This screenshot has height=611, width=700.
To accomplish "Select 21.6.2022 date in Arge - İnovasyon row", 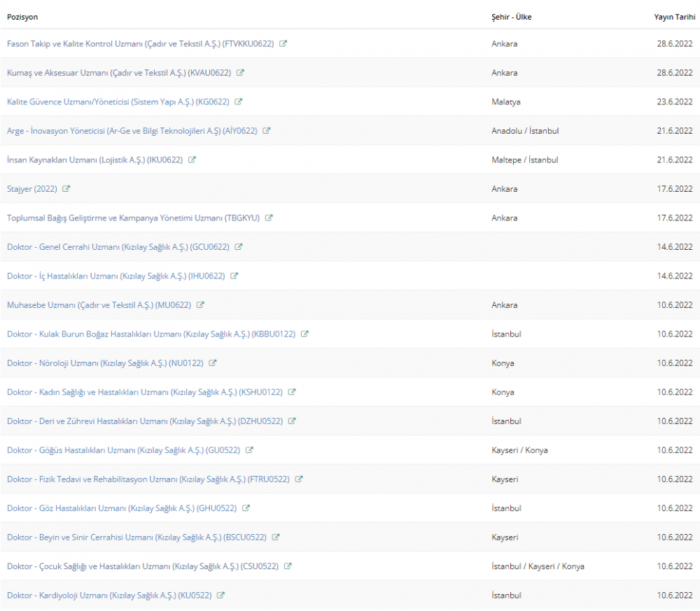I will tap(675, 131).
